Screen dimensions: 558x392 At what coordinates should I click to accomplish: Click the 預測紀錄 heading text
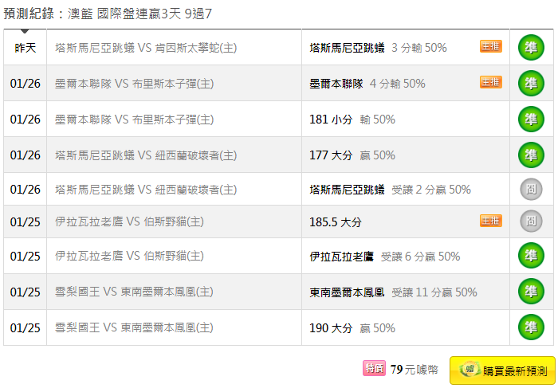pyautogui.click(x=29, y=14)
